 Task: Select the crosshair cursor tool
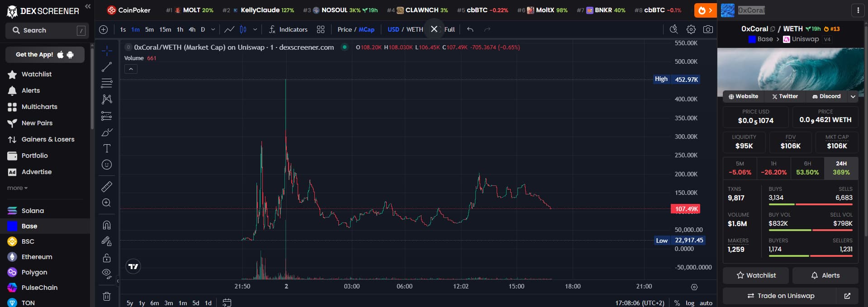click(107, 51)
